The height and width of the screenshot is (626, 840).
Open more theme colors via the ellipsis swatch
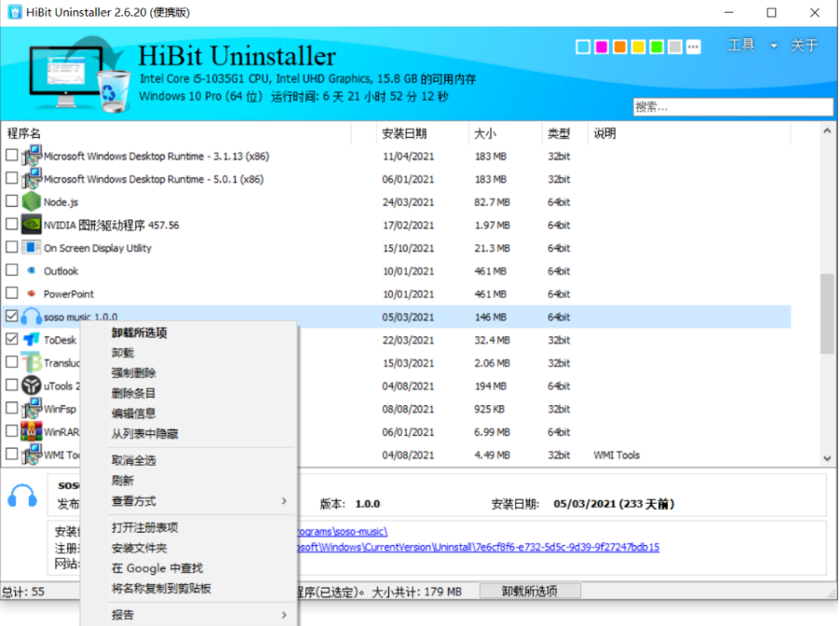[693, 48]
